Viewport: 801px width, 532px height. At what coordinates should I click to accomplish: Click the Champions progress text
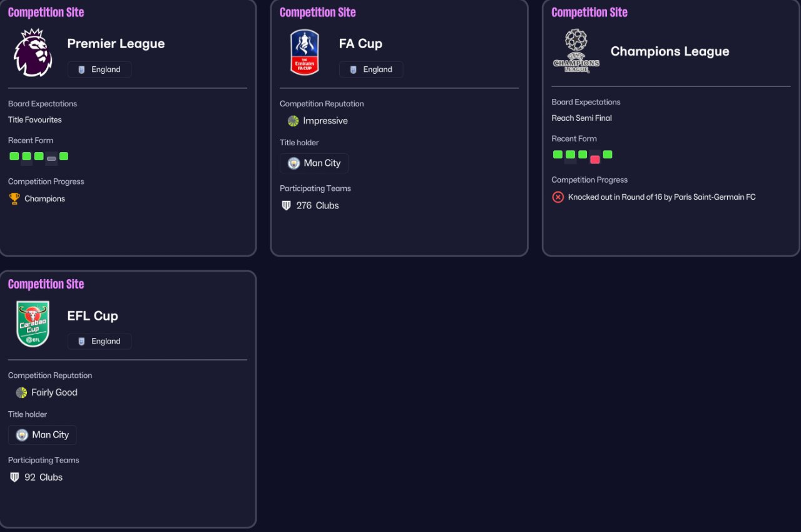pyautogui.click(x=44, y=199)
